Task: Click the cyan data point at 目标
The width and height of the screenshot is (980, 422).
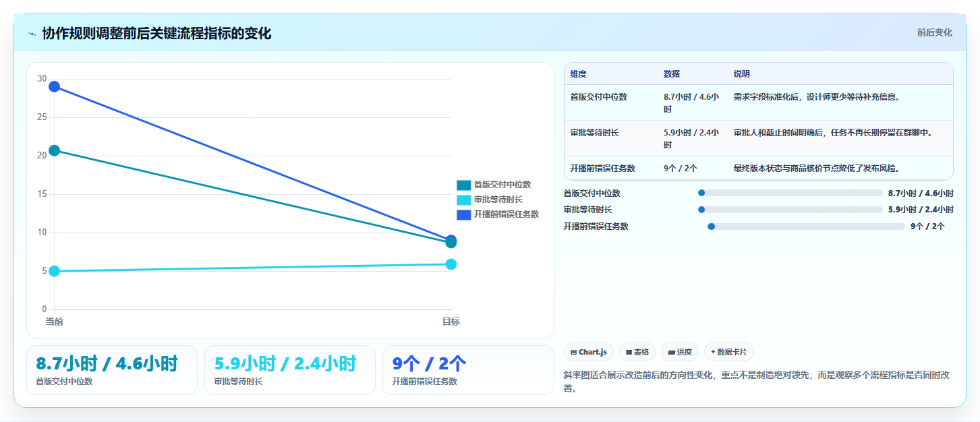Action: (x=451, y=264)
